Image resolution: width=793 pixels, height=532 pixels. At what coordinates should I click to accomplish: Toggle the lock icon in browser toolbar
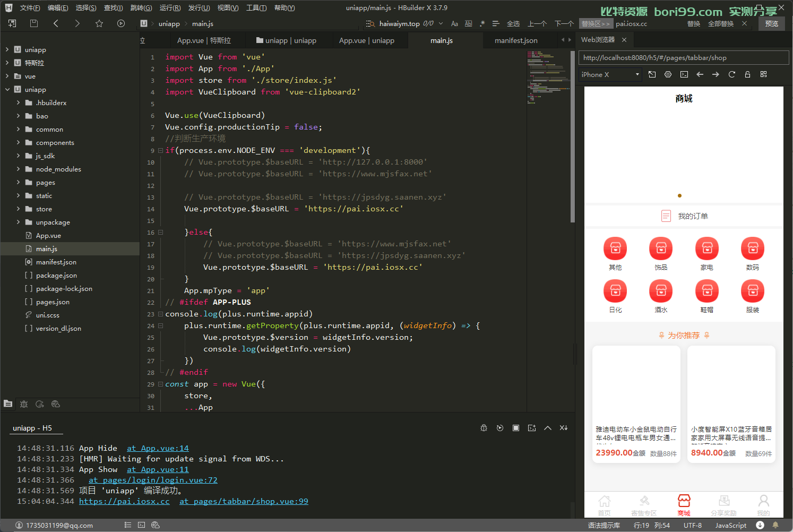pos(748,74)
